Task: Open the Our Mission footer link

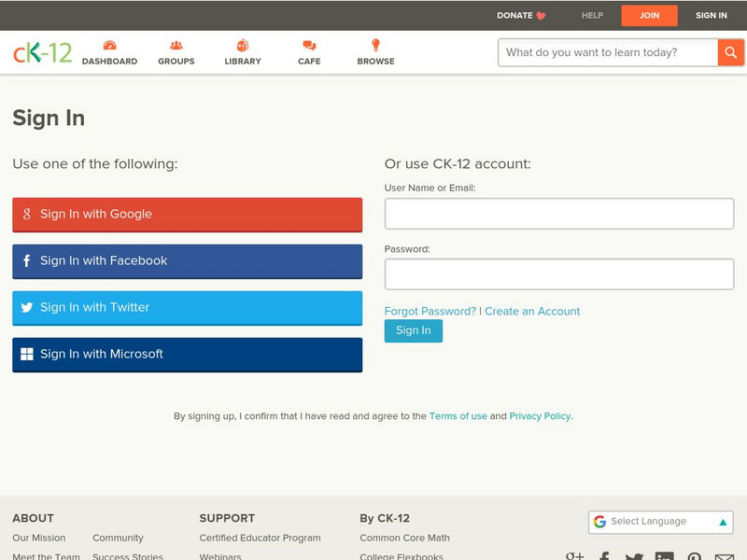Action: click(38, 539)
